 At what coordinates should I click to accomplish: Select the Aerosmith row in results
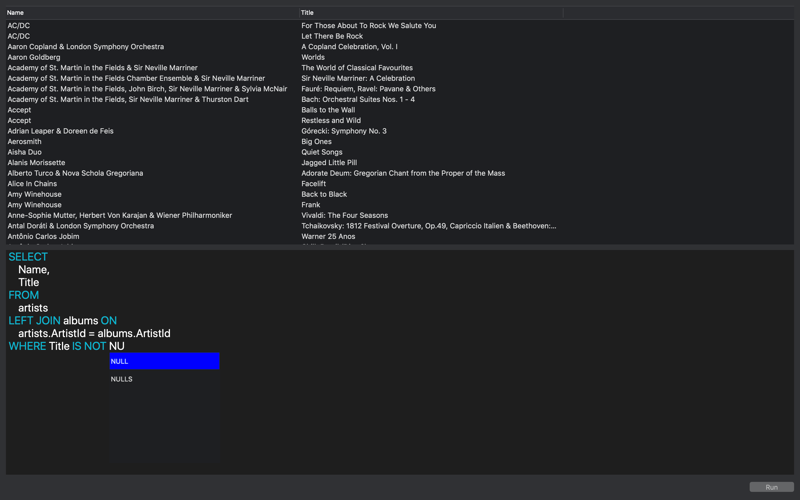click(25, 142)
